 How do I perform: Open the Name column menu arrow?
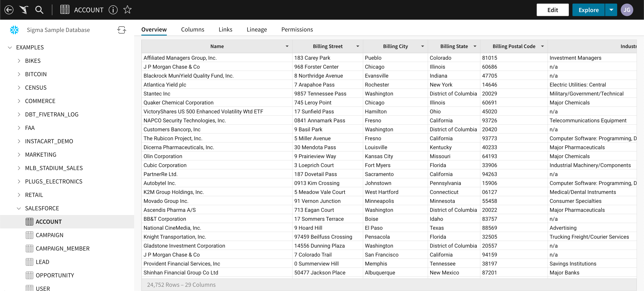click(287, 46)
